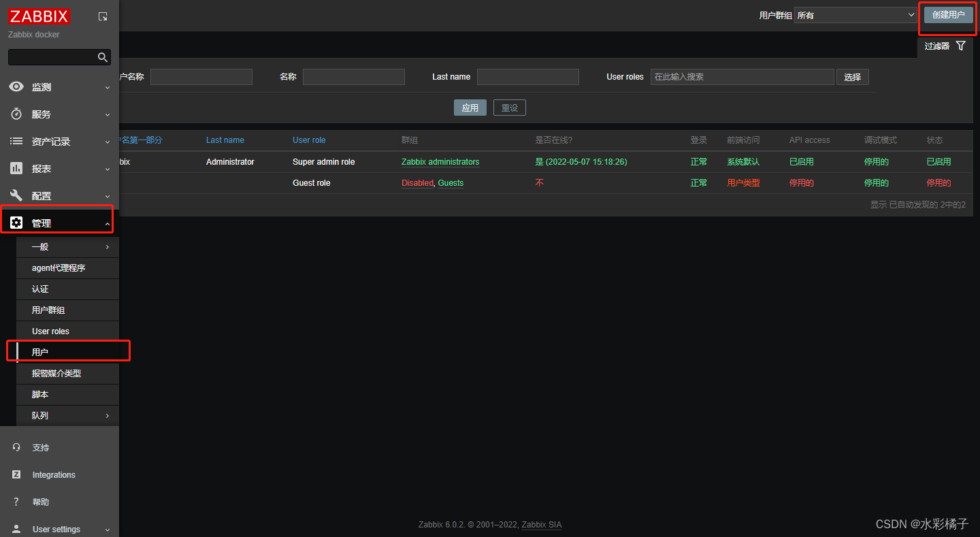Expand the 报表 menu chevron
Screen dimensions: 980x537
pyautogui.click(x=108, y=169)
